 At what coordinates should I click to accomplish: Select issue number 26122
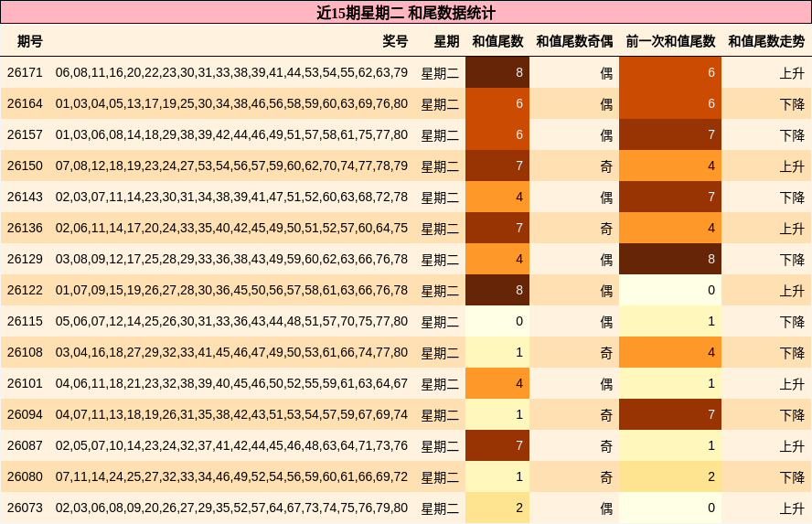(25, 290)
